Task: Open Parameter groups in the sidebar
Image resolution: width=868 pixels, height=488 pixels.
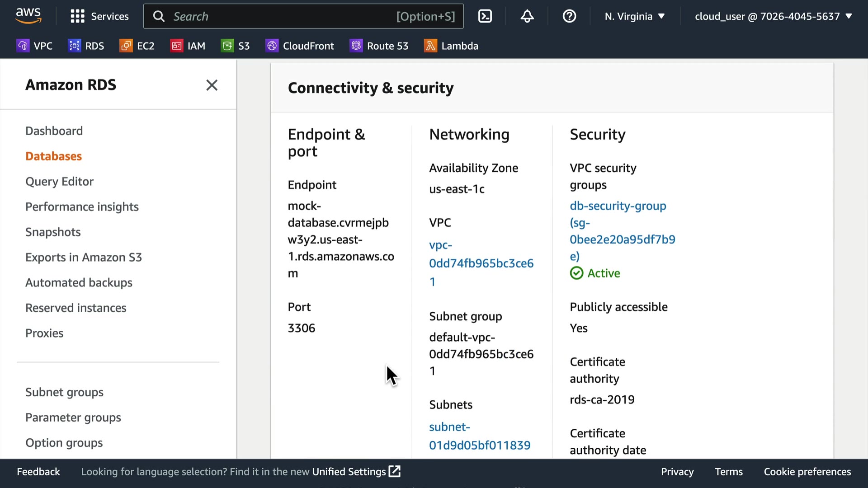Action: coord(73,418)
